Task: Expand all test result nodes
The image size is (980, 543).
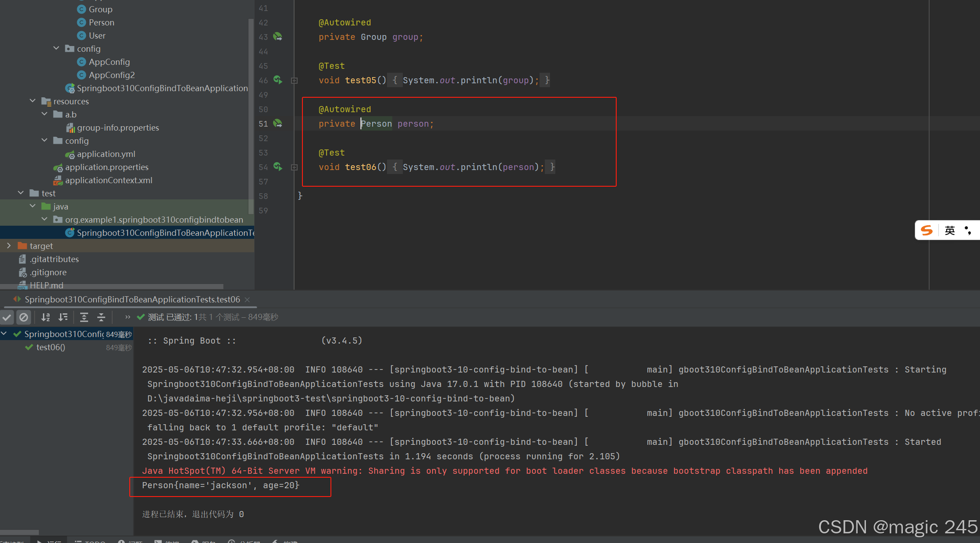Action: tap(84, 317)
